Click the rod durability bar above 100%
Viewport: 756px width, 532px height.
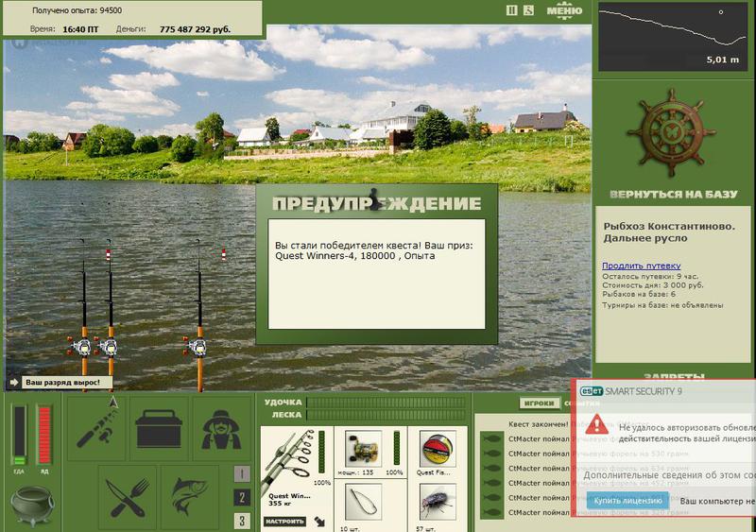tap(321, 453)
